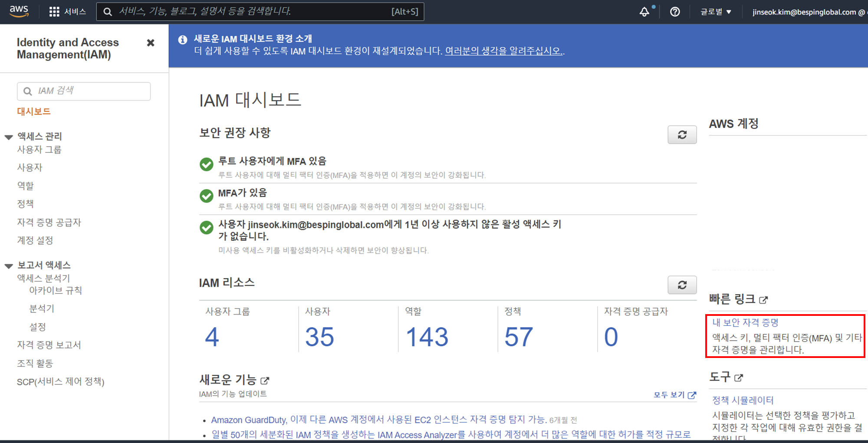The image size is (868, 443).
Task: Click the IAM 대시보드 heading
Action: pos(250,100)
